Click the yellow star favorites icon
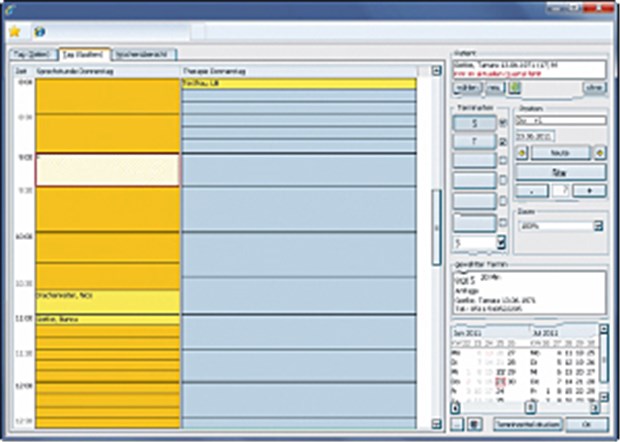620x442 pixels. pos(15,32)
